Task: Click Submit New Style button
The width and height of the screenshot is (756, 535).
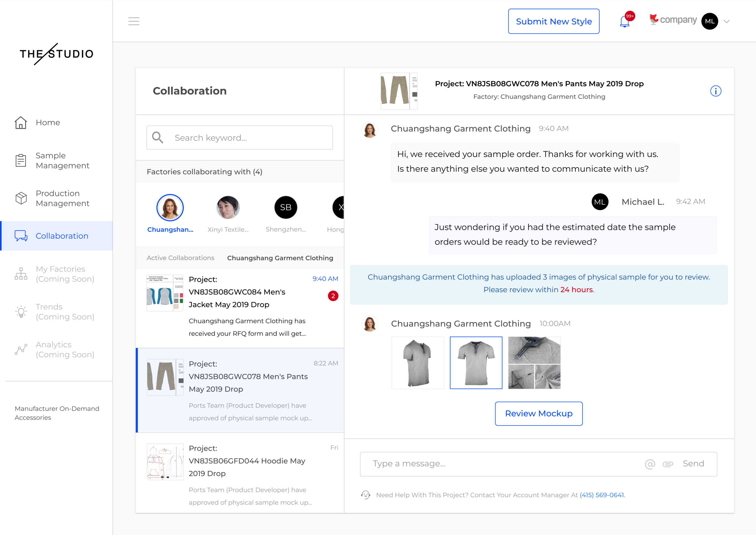Action: coord(553,21)
